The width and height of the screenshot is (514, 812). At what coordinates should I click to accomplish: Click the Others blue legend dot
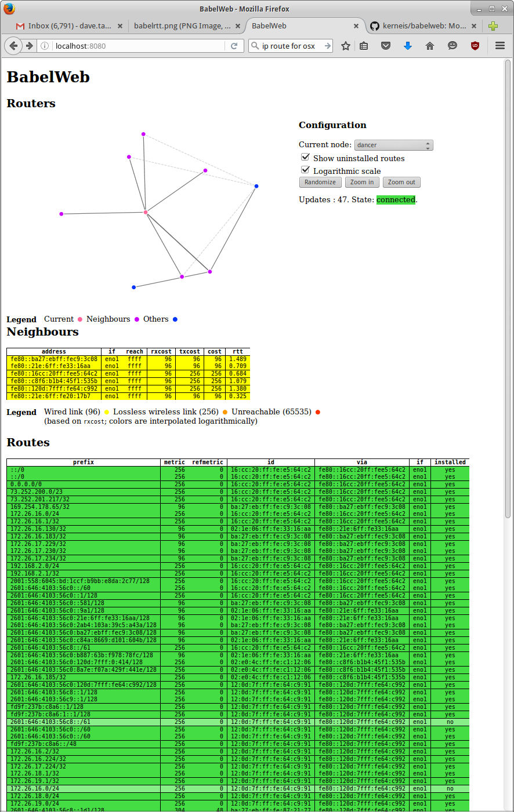click(175, 319)
